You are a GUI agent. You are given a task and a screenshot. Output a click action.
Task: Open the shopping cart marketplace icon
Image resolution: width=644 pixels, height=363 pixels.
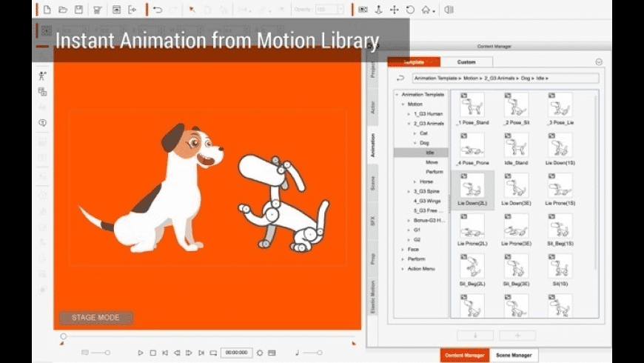point(97,10)
